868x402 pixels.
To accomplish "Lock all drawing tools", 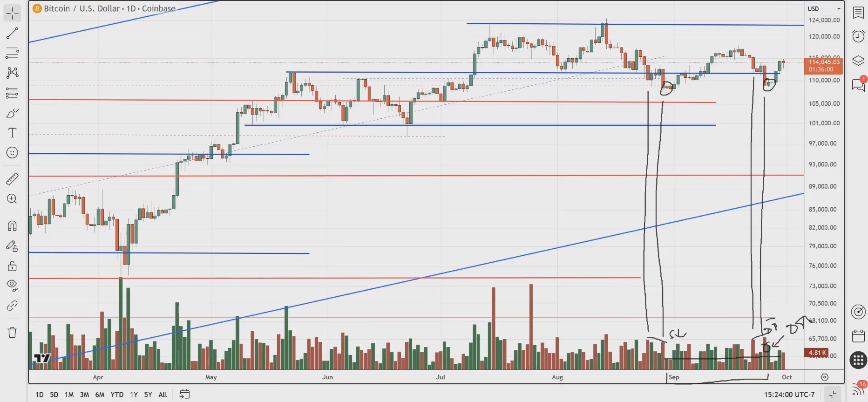I will click(12, 266).
